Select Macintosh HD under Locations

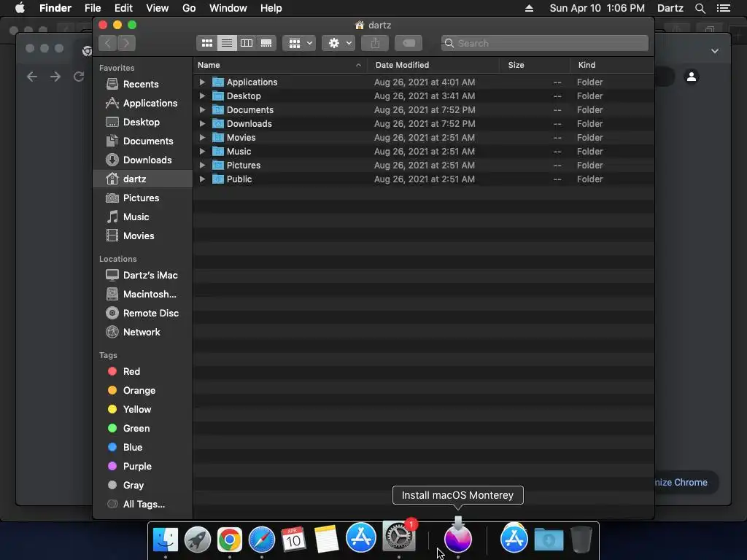(142, 295)
